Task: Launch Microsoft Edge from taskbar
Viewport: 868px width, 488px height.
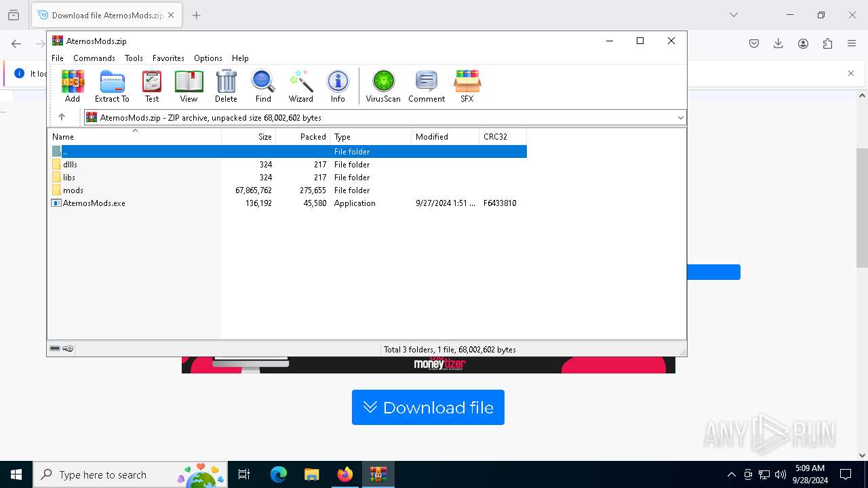Action: click(279, 474)
